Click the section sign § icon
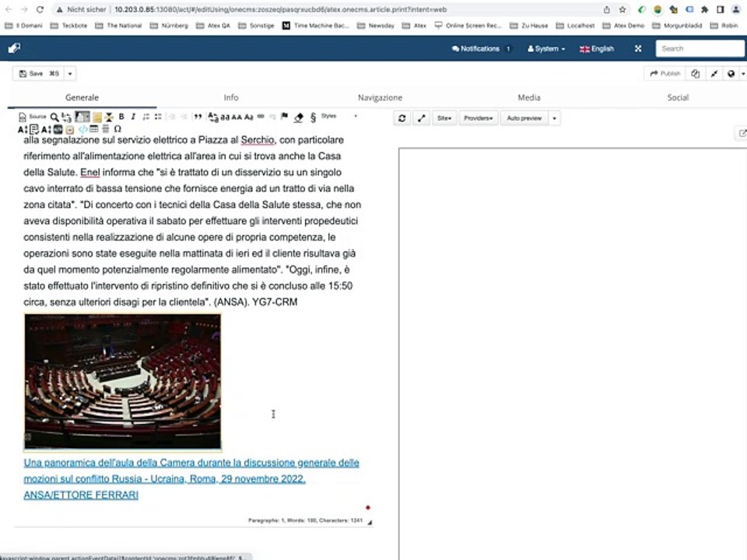Image resolution: width=747 pixels, height=560 pixels. tap(313, 117)
